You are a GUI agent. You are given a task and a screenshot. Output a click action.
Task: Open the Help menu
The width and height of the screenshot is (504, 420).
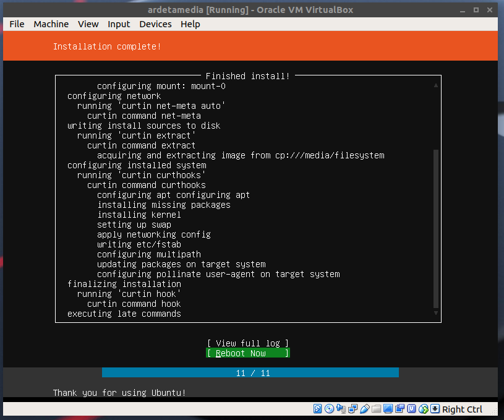coord(190,24)
